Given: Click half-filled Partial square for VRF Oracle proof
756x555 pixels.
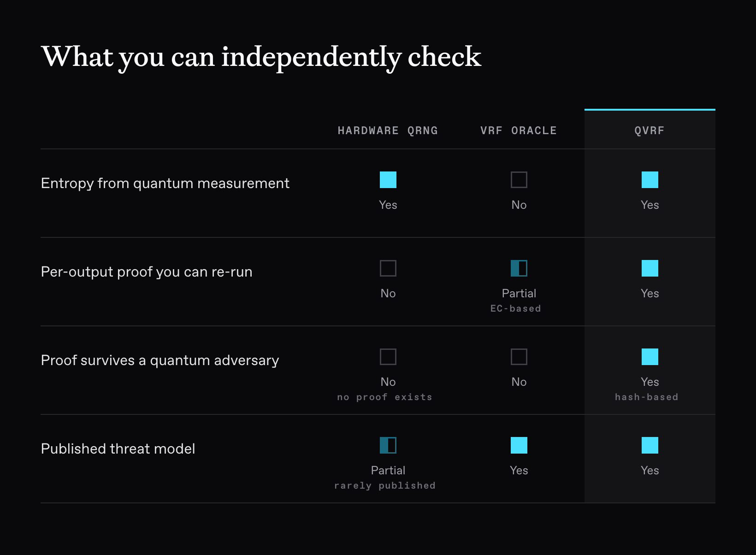Looking at the screenshot, I should (519, 268).
